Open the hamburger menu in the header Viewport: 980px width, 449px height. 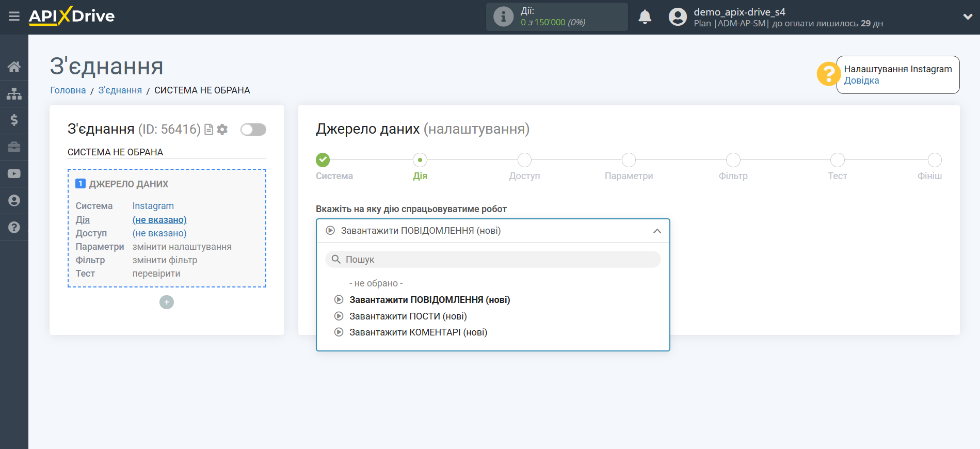click(14, 17)
